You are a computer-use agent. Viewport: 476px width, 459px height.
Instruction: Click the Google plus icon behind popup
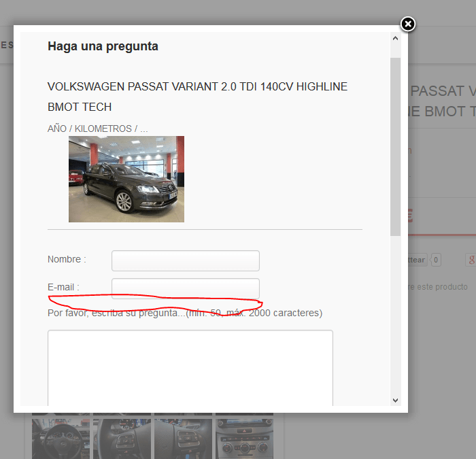[471, 260]
